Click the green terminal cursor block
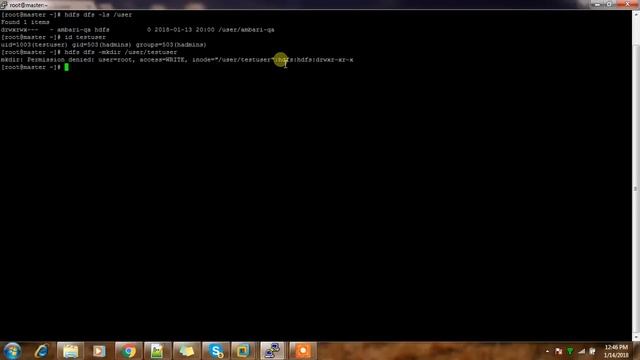 67,67
